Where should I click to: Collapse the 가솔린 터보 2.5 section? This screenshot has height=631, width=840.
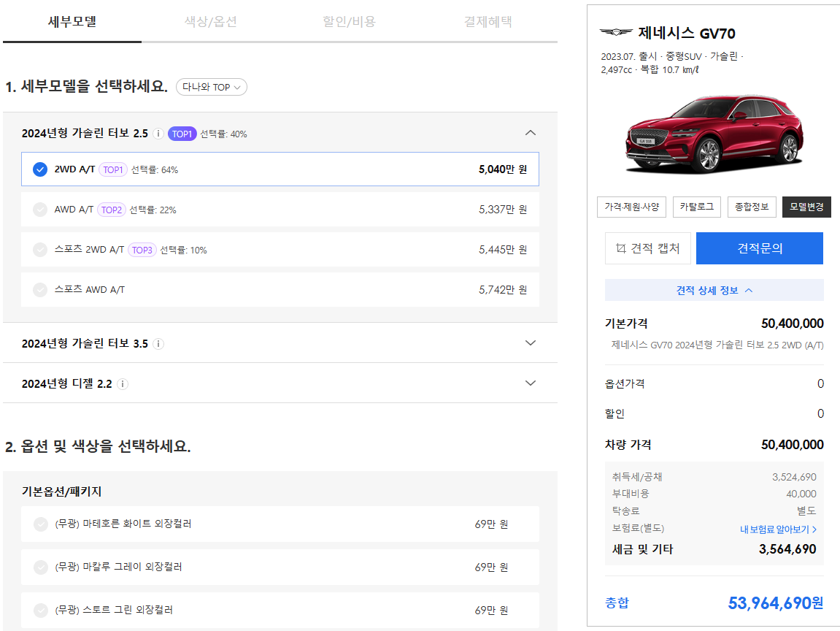coord(531,133)
